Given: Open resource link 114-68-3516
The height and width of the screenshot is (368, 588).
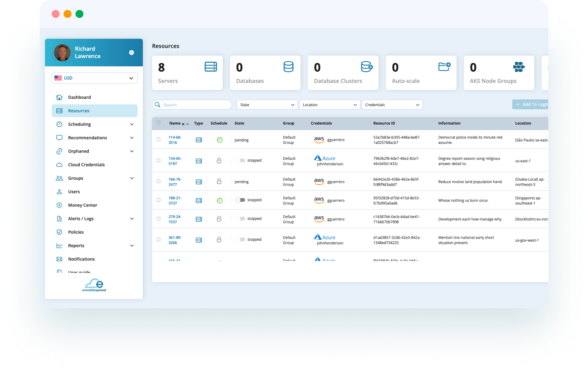Looking at the screenshot, I should 175,140.
